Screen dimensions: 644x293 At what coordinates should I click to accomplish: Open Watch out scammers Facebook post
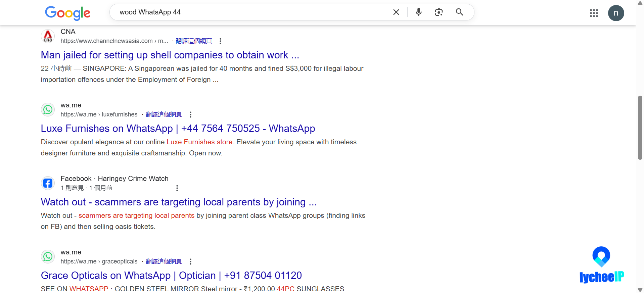[179, 202]
